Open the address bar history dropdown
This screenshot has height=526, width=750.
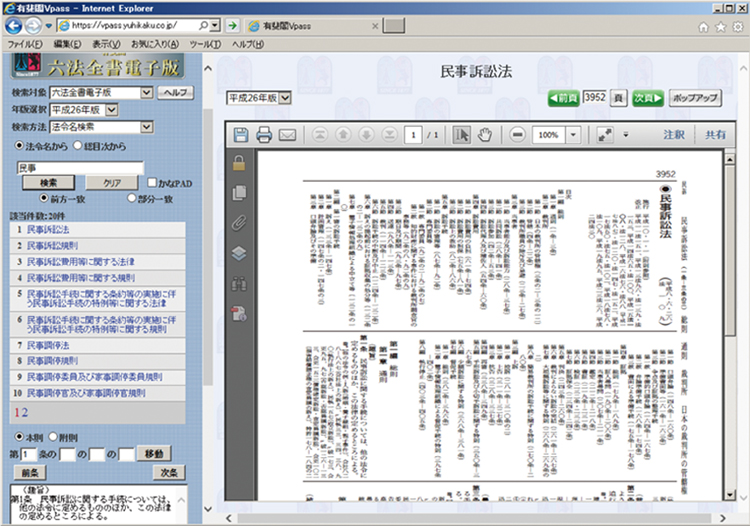tap(215, 25)
